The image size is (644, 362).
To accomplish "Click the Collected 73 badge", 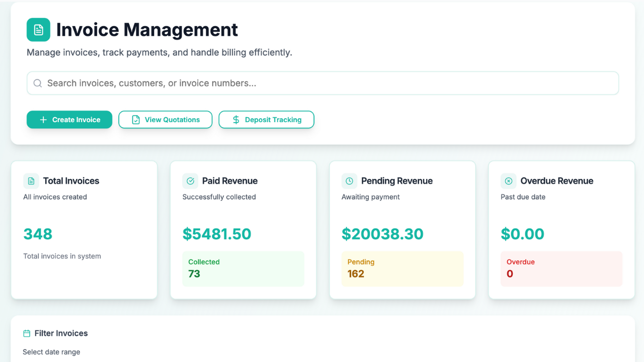I will pyautogui.click(x=243, y=268).
